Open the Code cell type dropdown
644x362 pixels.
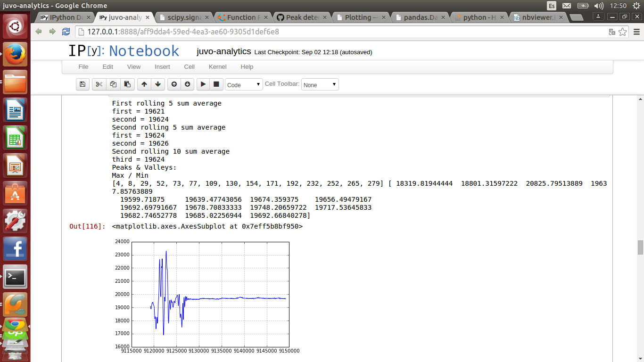pyautogui.click(x=244, y=85)
